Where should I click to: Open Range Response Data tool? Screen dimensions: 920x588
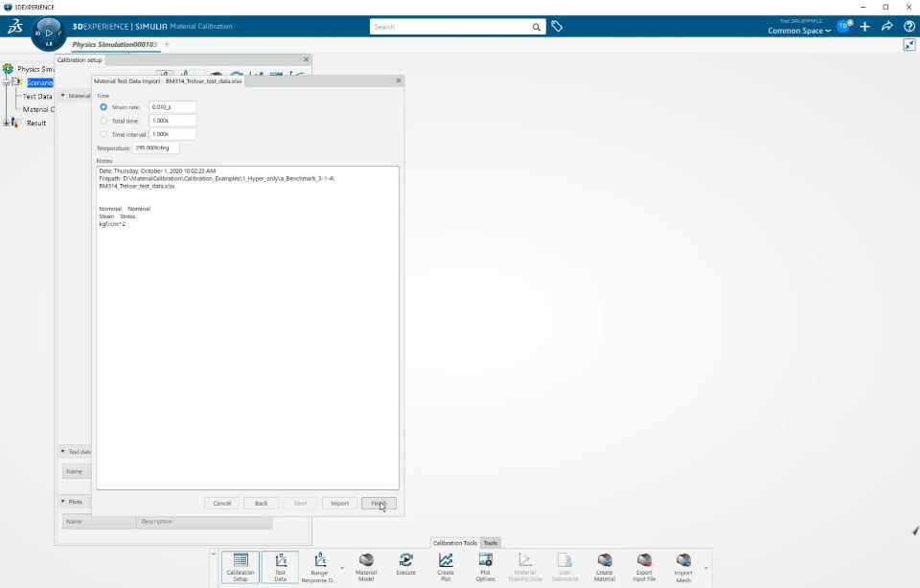(x=319, y=567)
